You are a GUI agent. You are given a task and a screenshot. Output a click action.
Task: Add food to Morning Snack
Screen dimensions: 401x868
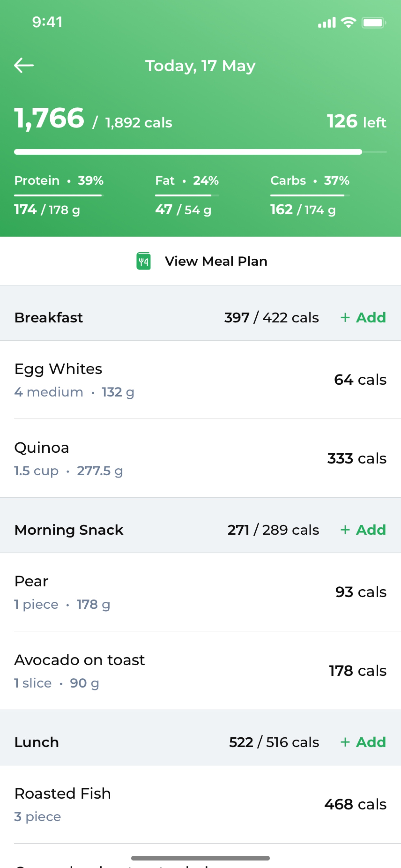(x=363, y=530)
